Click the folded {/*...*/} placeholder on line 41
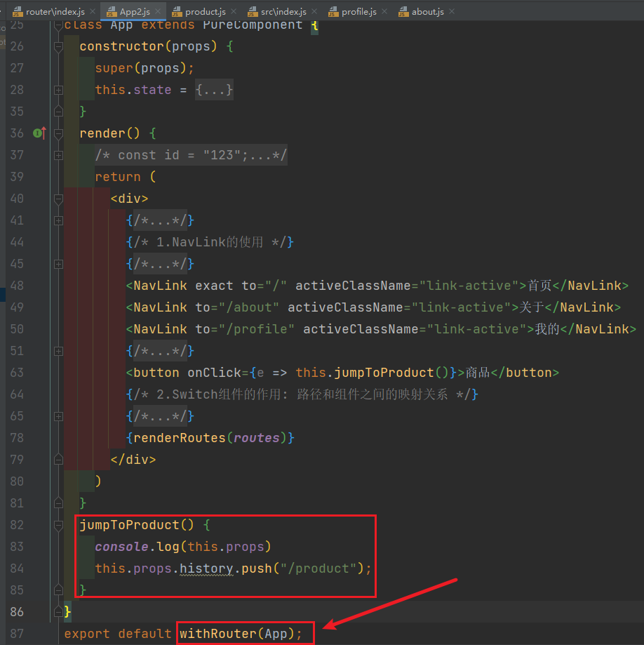The image size is (644, 645). point(159,220)
